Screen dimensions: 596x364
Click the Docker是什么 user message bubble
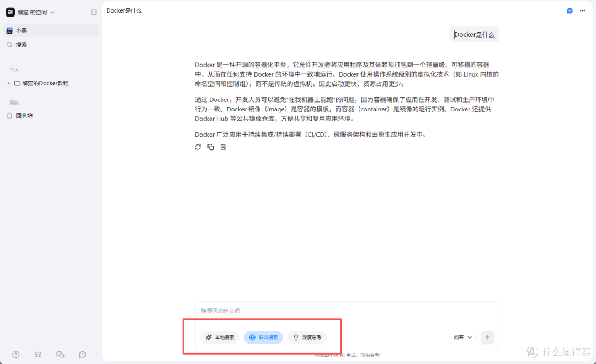[x=475, y=35]
